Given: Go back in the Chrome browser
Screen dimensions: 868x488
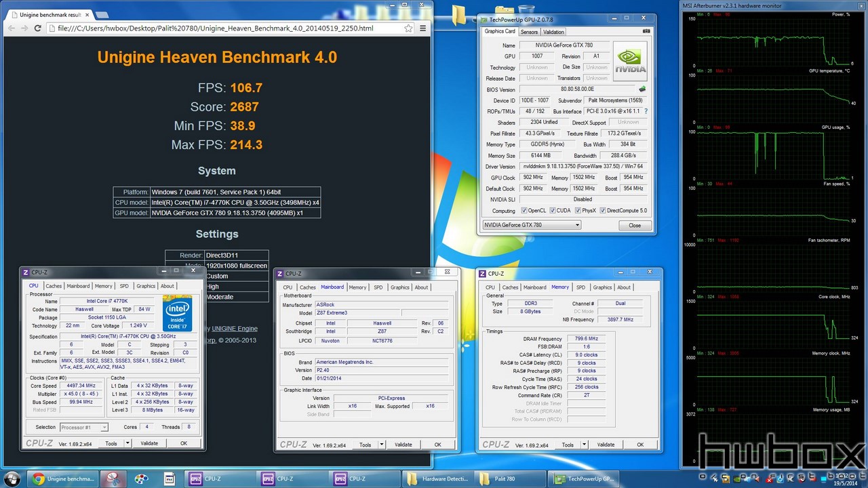Looking at the screenshot, I should 11,28.
